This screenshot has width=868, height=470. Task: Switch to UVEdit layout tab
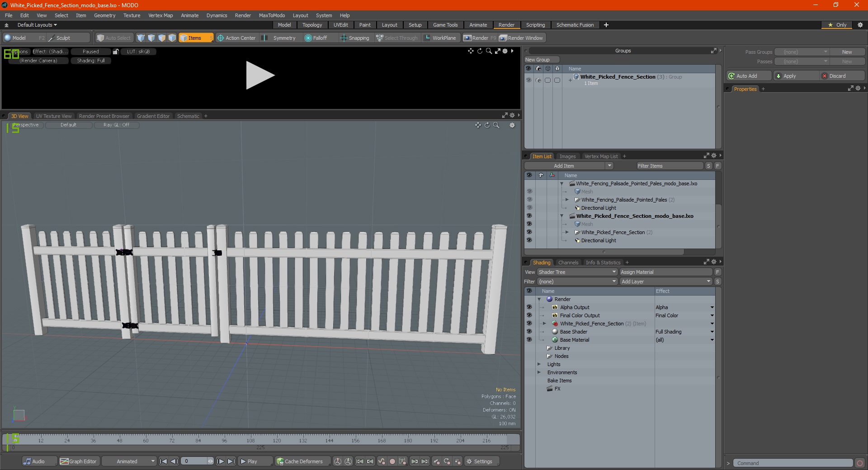tap(340, 25)
